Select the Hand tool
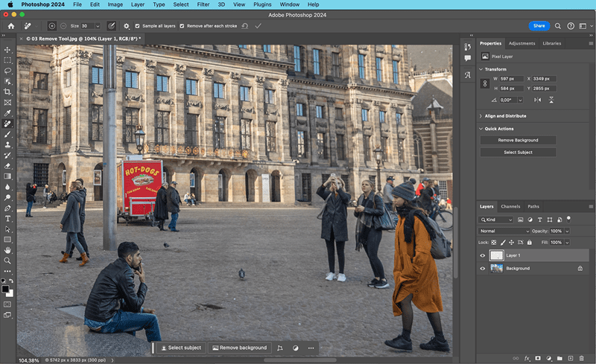 tap(7, 250)
